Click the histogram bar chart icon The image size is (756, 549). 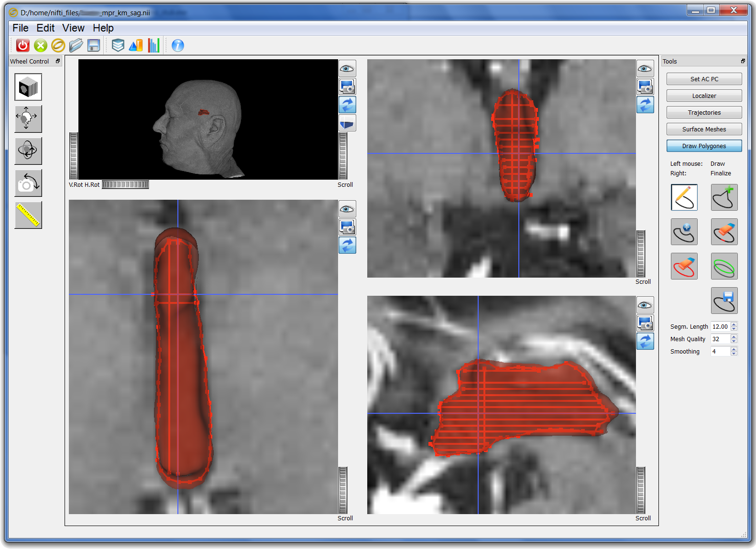coord(153,45)
